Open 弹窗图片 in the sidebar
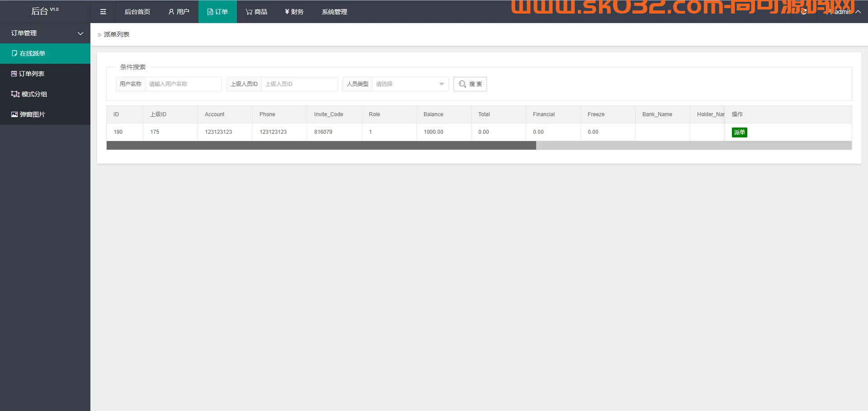 click(x=45, y=114)
